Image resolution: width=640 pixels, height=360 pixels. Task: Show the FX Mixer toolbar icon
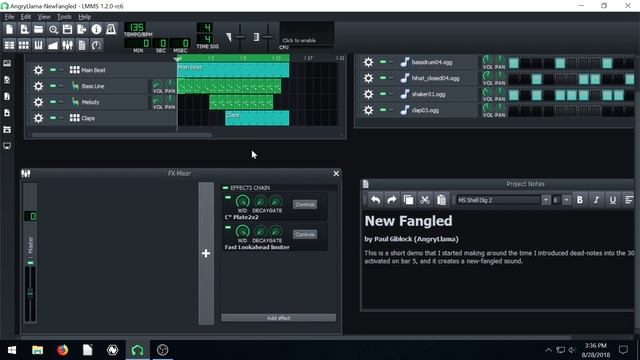coord(67,45)
